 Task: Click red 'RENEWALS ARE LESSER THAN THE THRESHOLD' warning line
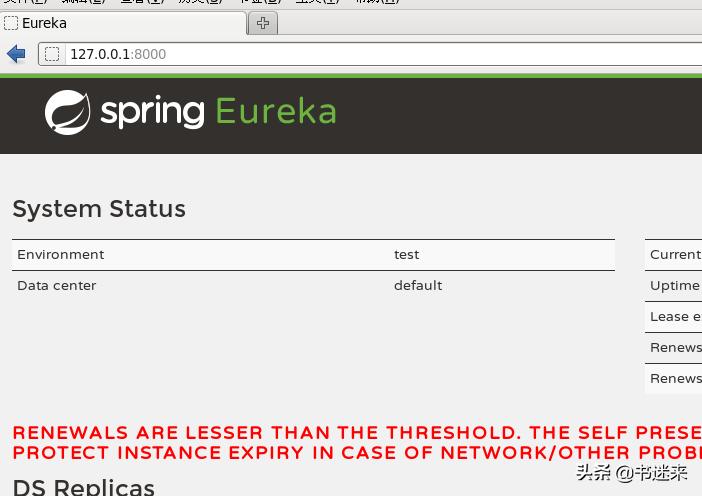click(357, 433)
